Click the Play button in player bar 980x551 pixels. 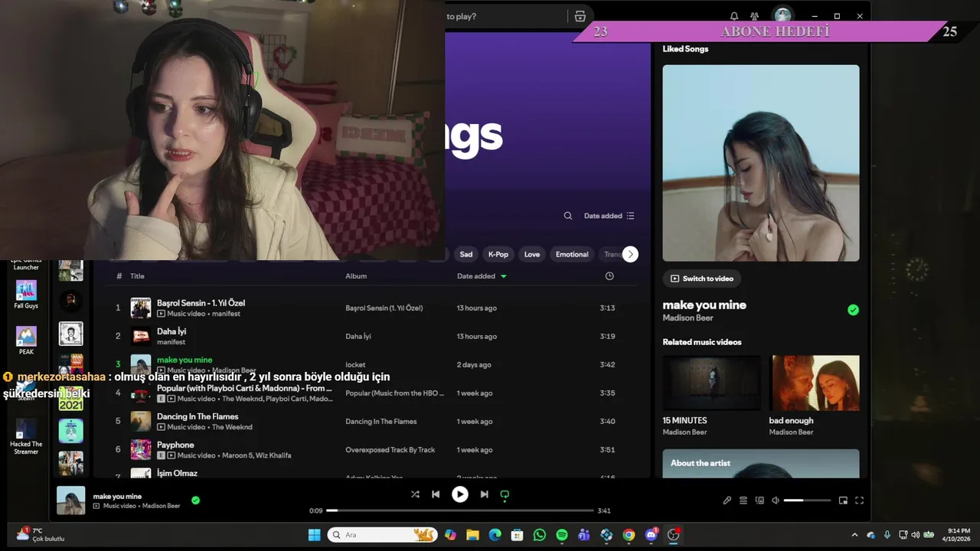coord(459,494)
